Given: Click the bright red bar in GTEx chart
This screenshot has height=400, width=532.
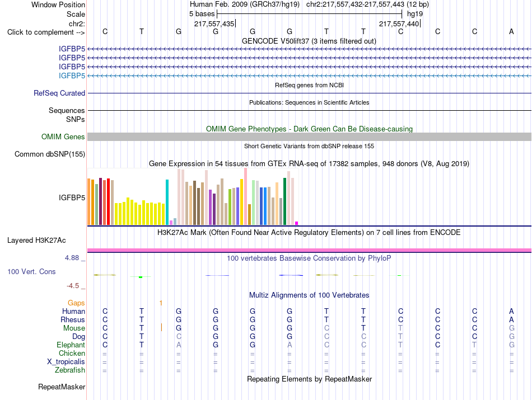Looking at the screenshot, I should tap(108, 201).
